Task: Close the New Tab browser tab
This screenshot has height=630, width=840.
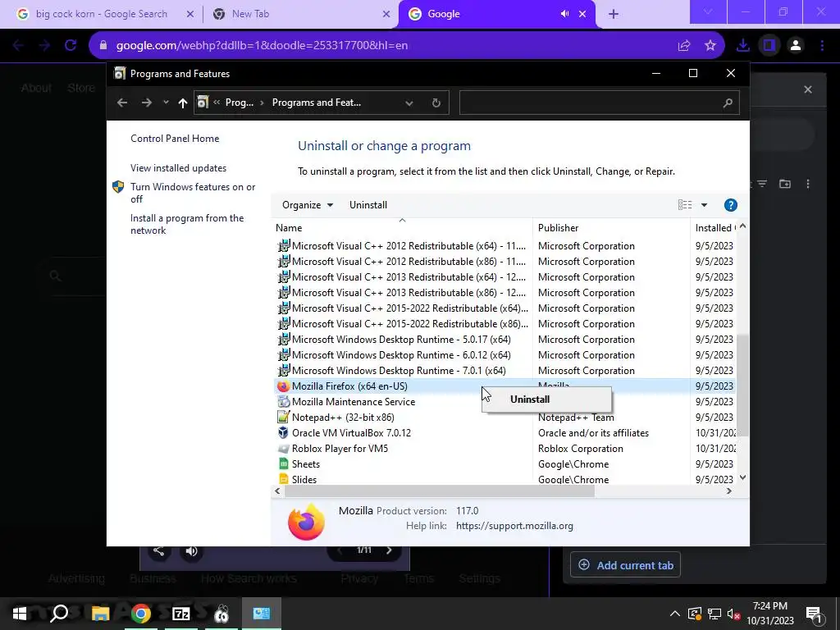Action: (x=386, y=15)
